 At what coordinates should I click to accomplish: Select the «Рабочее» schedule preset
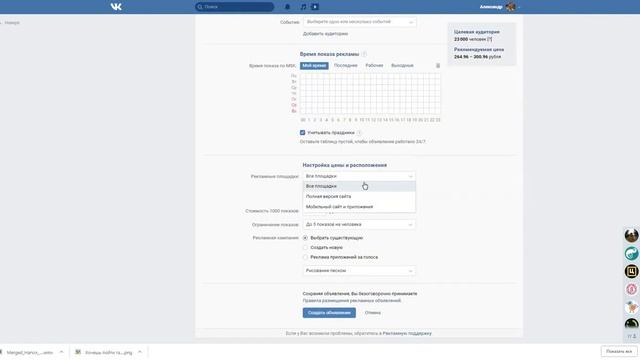pyautogui.click(x=374, y=66)
